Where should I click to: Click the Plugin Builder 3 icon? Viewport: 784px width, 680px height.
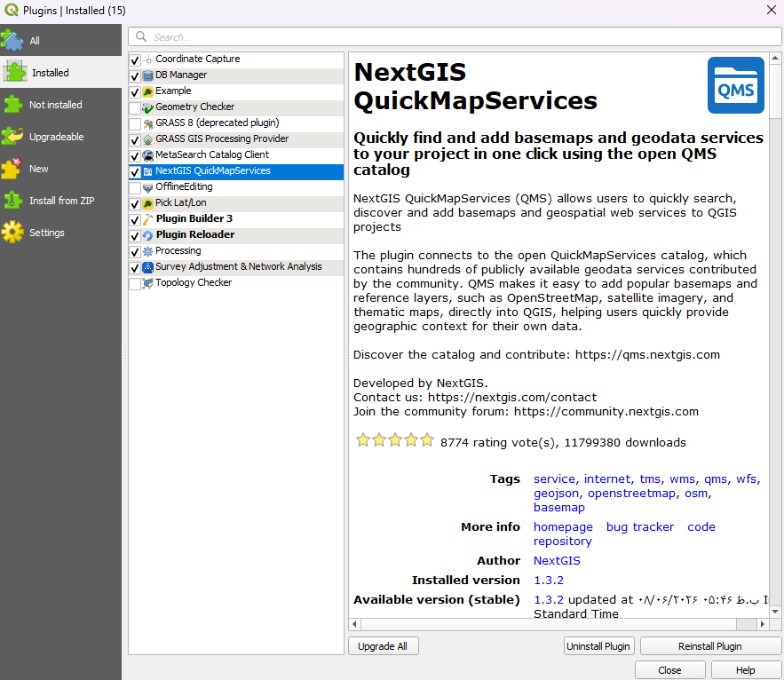[148, 220]
